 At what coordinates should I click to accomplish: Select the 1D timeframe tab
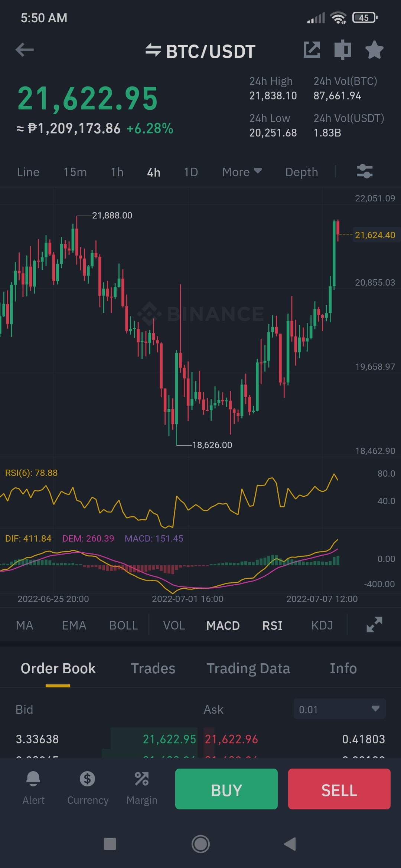click(x=191, y=172)
